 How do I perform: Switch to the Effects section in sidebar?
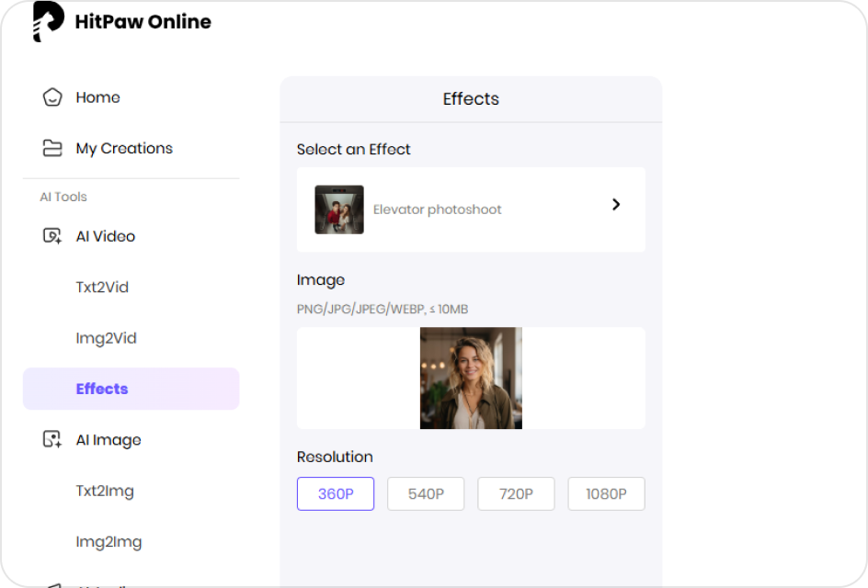point(102,389)
